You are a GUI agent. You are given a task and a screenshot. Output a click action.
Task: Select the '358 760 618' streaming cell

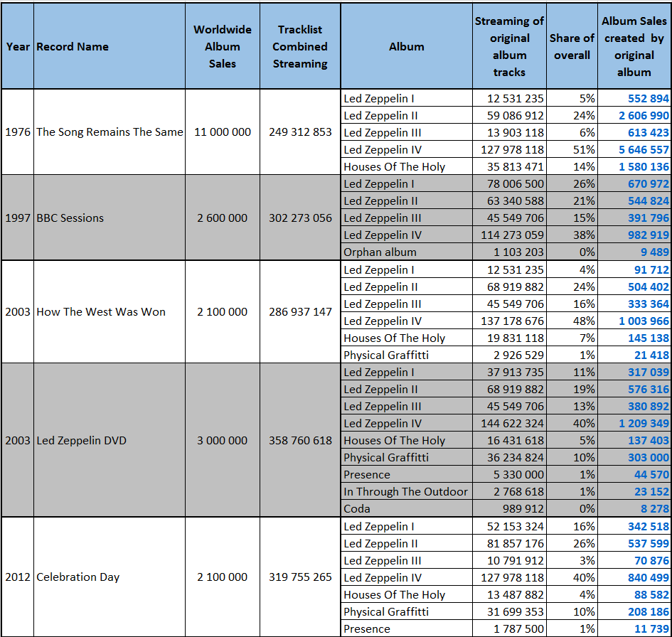click(x=300, y=440)
